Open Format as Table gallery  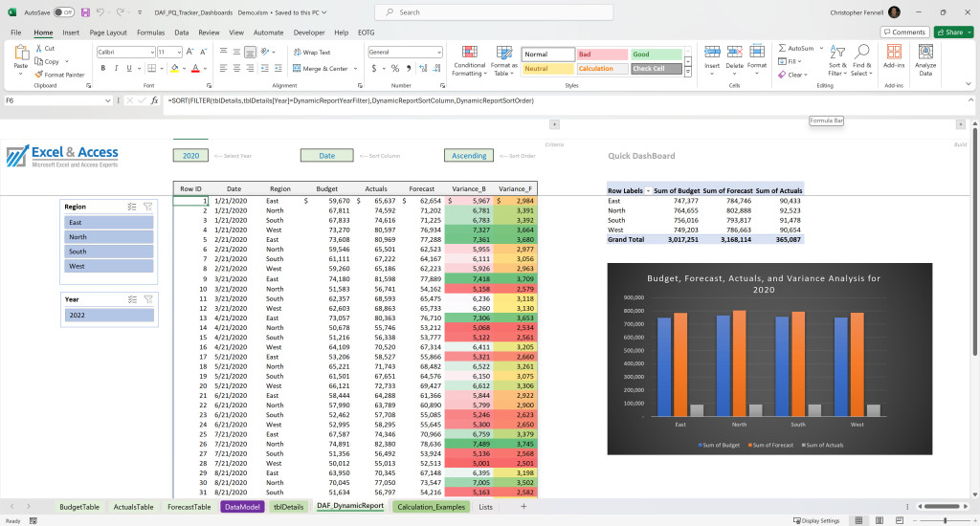[x=503, y=60]
